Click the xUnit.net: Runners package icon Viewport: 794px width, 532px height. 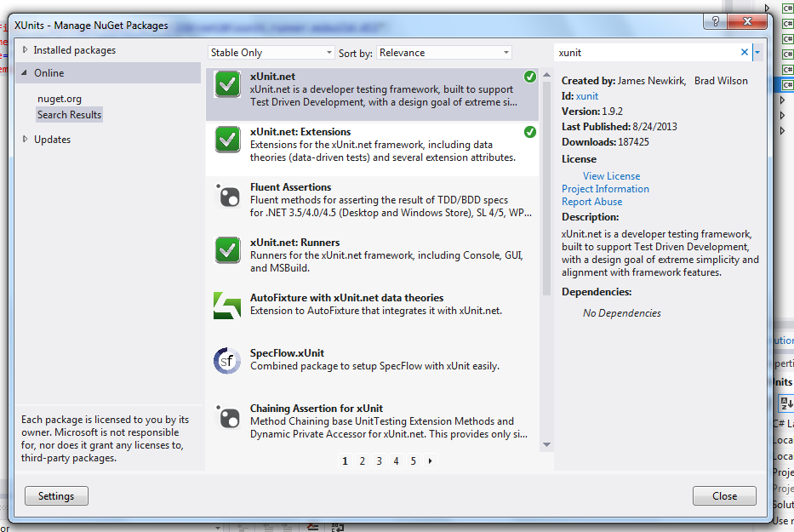(x=227, y=249)
